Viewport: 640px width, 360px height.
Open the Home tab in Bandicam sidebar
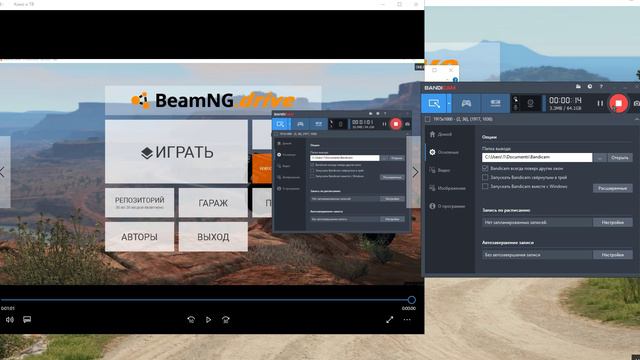pos(440,134)
